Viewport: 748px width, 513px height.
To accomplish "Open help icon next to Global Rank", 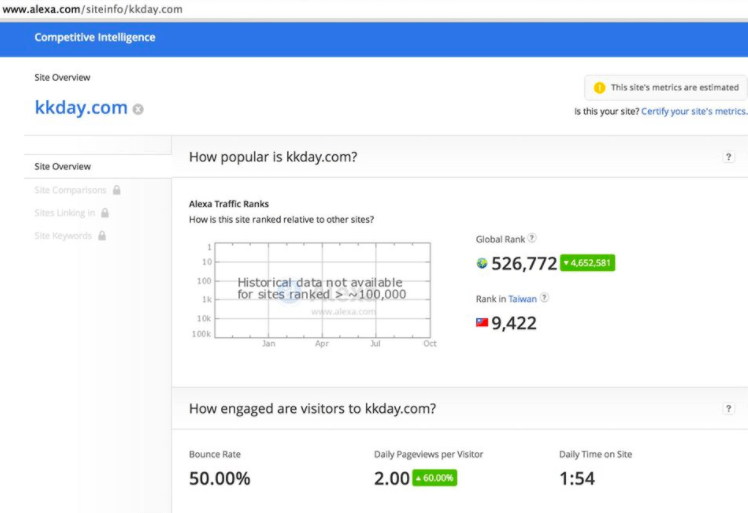I will (532, 238).
